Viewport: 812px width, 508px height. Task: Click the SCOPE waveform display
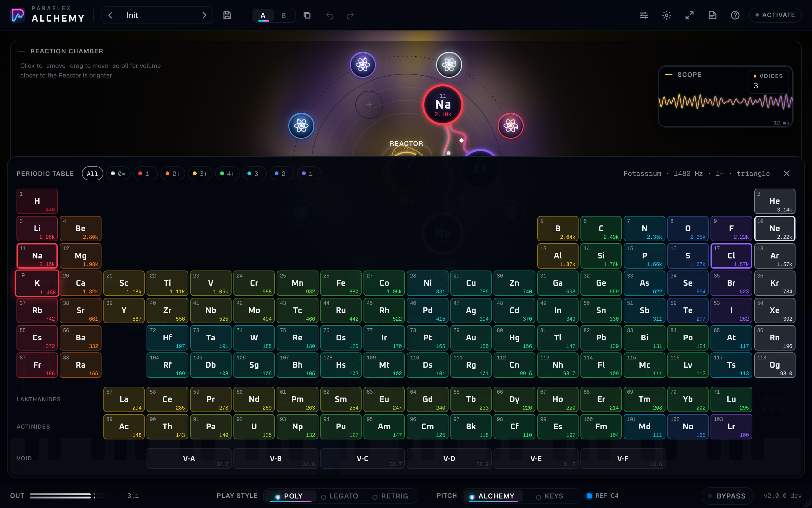coord(725,102)
